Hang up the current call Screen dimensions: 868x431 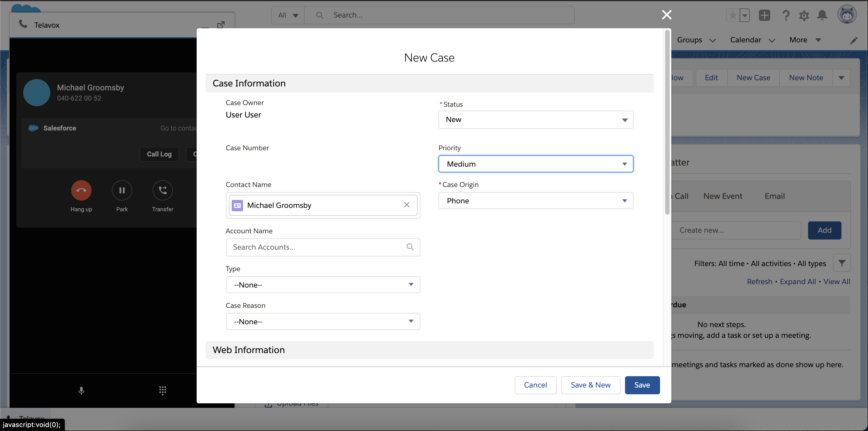81,190
